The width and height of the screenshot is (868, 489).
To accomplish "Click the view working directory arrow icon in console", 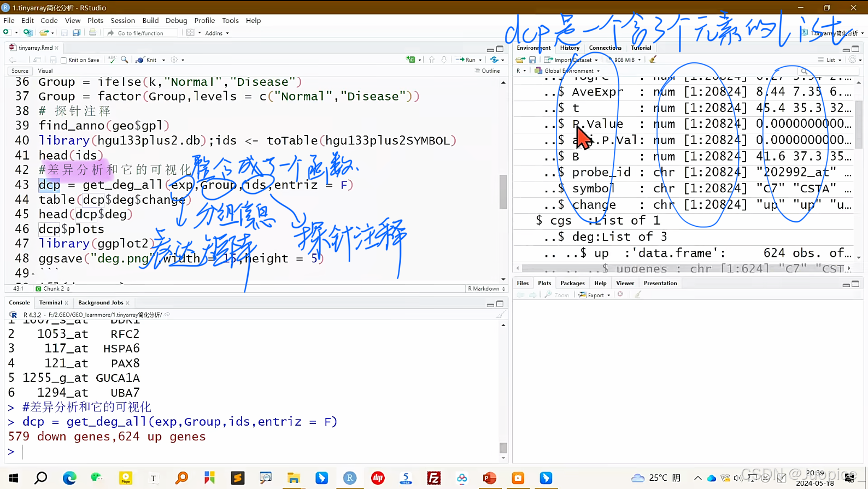I will coord(167,315).
